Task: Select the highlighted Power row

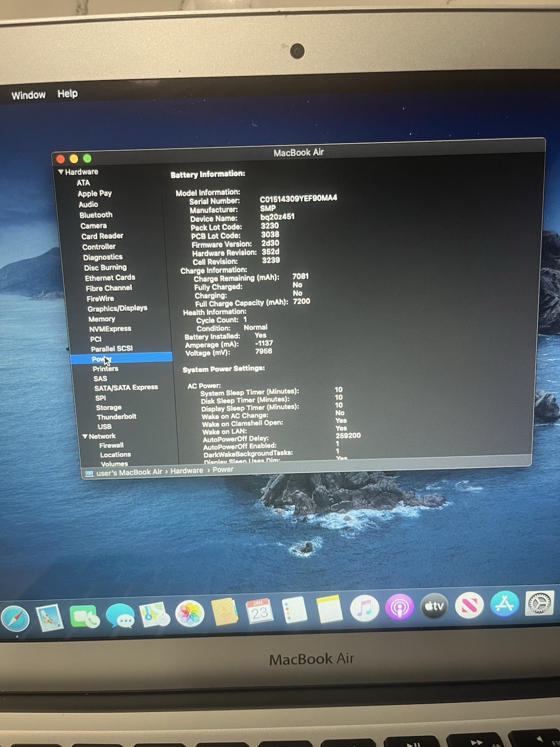Action: pyautogui.click(x=121, y=359)
